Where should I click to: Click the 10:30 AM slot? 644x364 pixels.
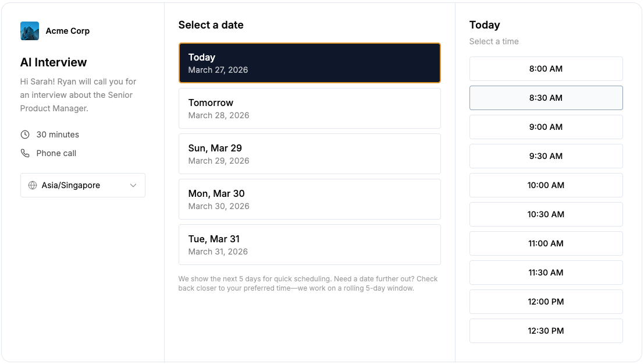[x=546, y=214]
